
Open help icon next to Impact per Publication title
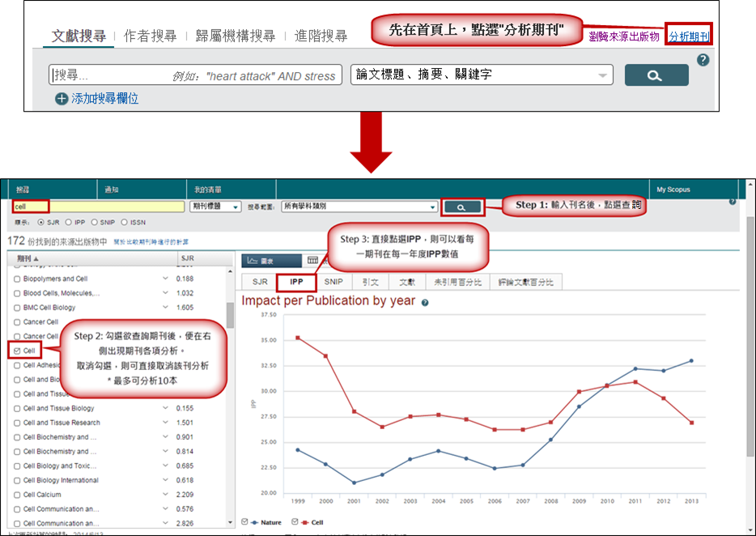coord(425,303)
